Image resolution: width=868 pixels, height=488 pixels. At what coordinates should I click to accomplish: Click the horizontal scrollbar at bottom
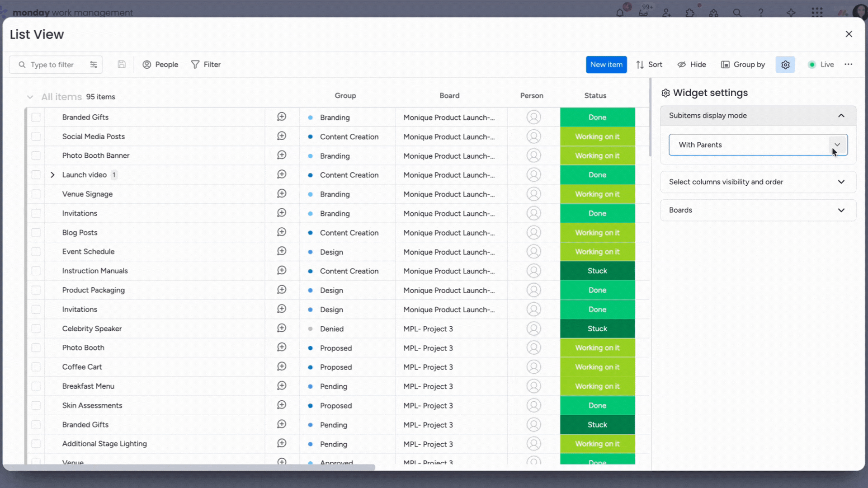tap(189, 467)
